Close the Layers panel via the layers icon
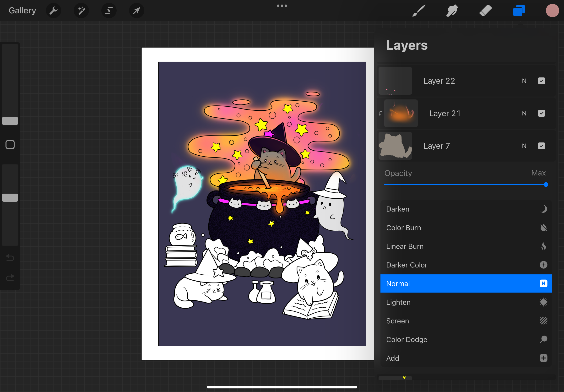 tap(519, 11)
